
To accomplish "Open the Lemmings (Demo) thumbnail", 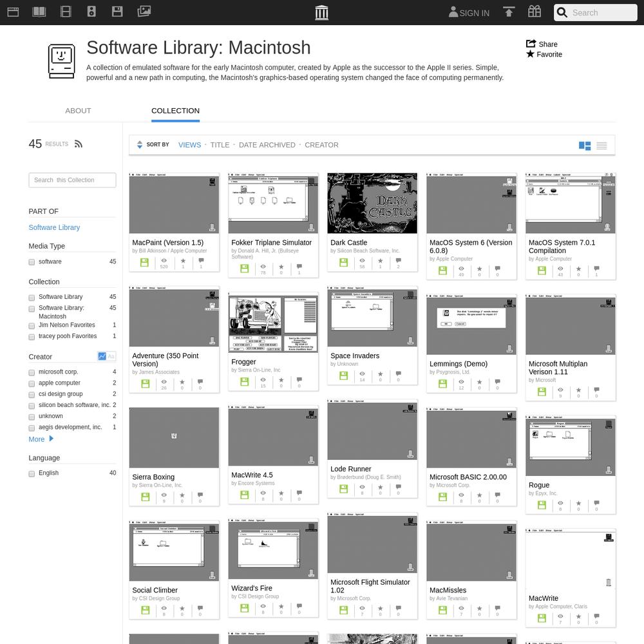I will coord(471,325).
